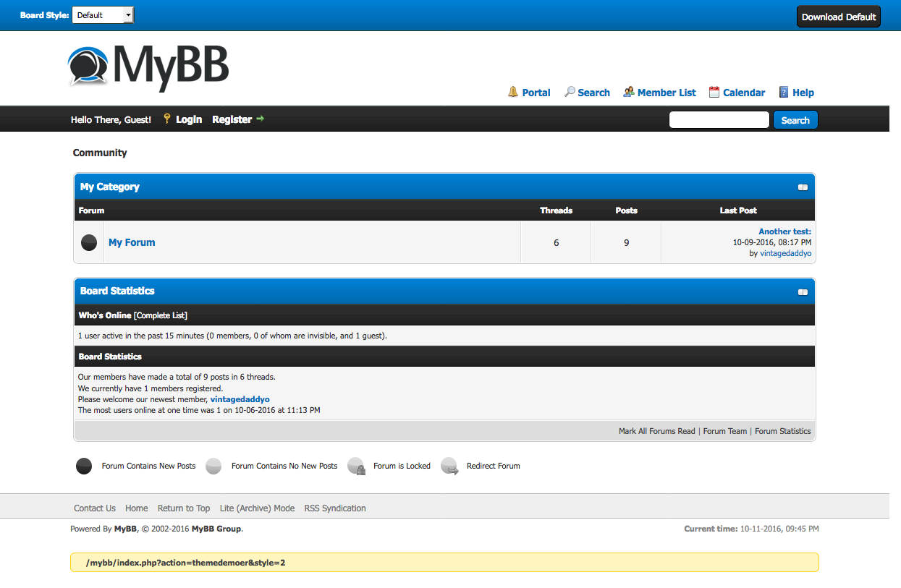
Task: Open the Register link
Action: tap(232, 119)
